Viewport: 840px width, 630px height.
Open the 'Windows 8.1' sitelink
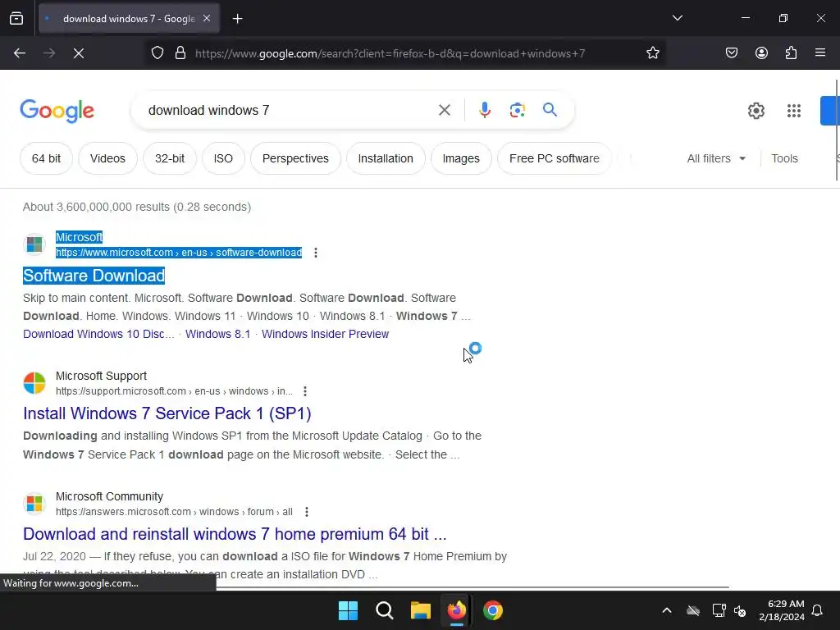218,334
